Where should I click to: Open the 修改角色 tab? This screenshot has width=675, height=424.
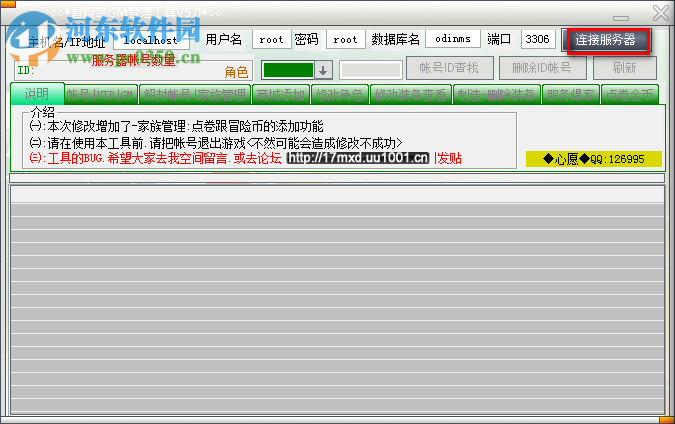point(339,95)
